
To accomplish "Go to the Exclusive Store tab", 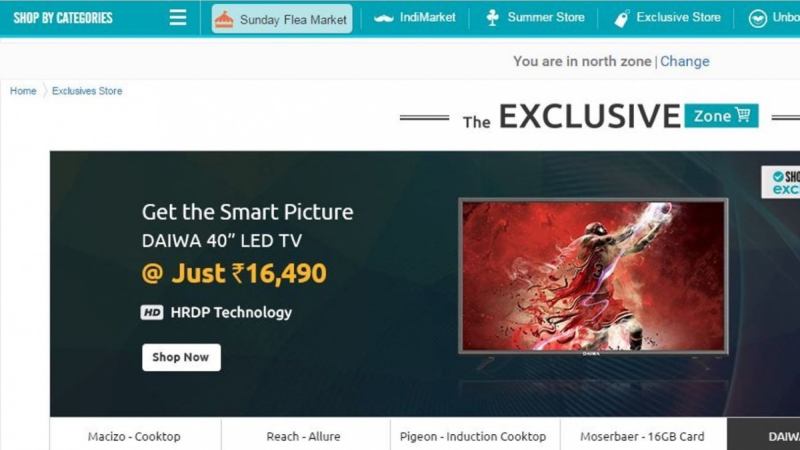I will tap(667, 18).
